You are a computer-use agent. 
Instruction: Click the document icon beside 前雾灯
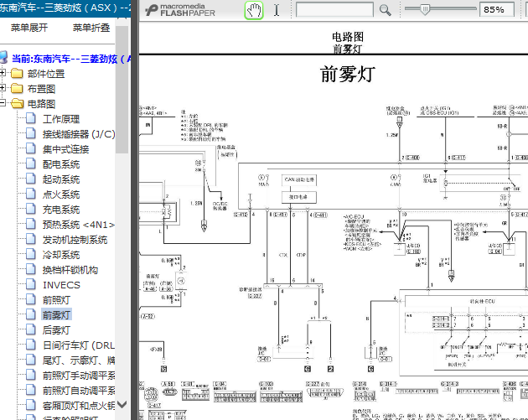coord(31,314)
